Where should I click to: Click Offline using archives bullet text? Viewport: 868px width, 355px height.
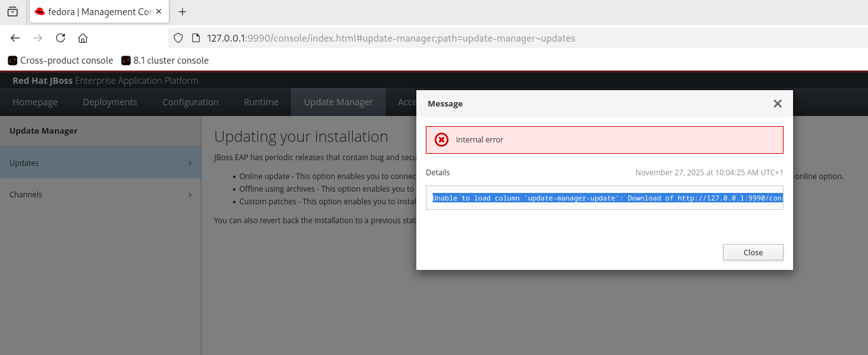[327, 189]
